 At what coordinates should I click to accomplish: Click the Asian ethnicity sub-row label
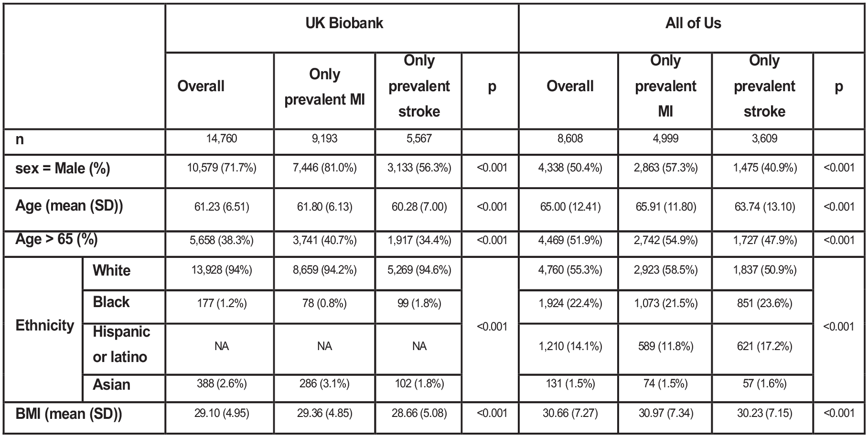[111, 385]
